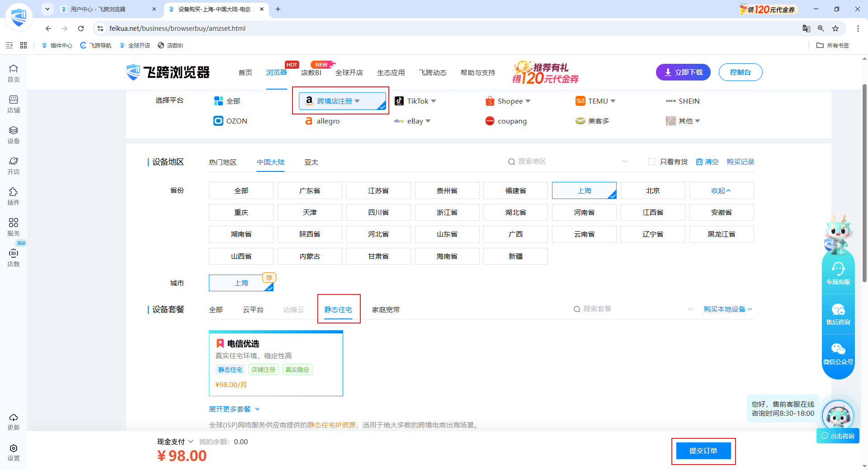Open the 购买记录 link
This screenshot has width=868, height=470.
pyautogui.click(x=741, y=162)
